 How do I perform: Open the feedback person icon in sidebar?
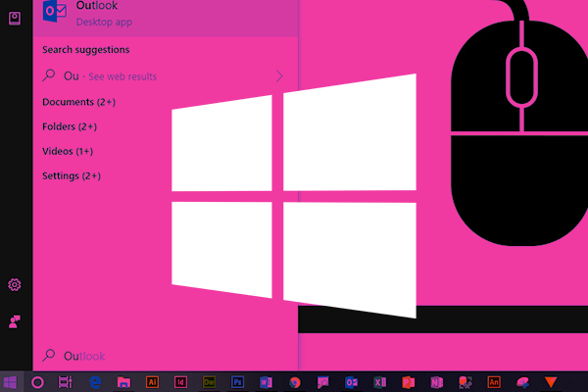pos(15,321)
